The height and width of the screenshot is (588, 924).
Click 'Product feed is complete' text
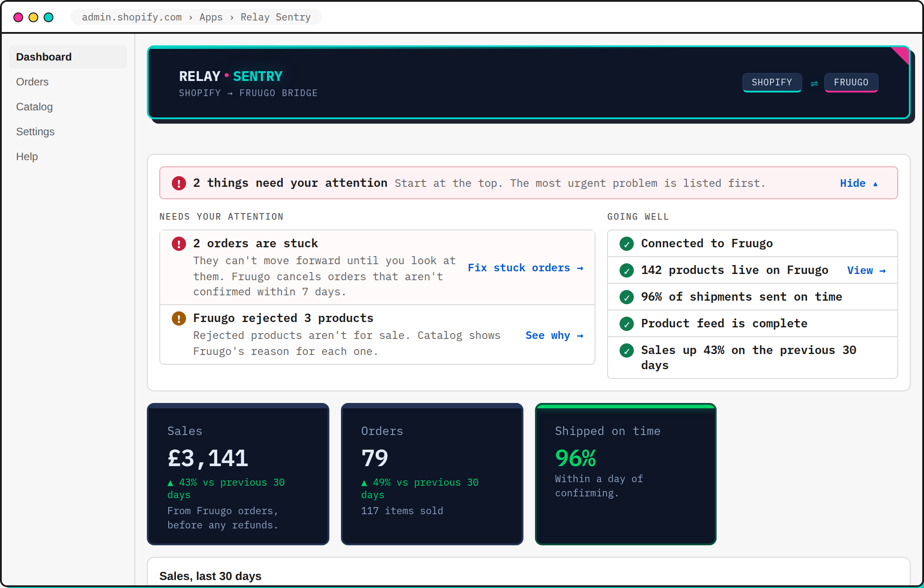[724, 323]
